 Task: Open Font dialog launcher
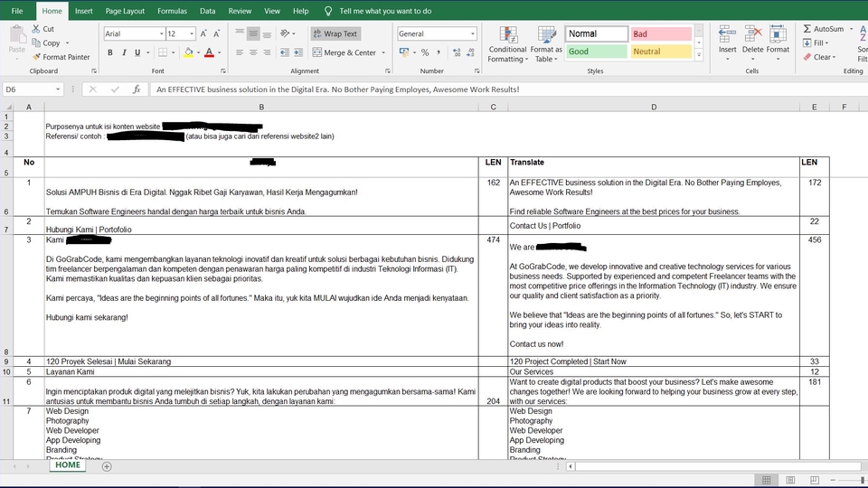coord(223,71)
